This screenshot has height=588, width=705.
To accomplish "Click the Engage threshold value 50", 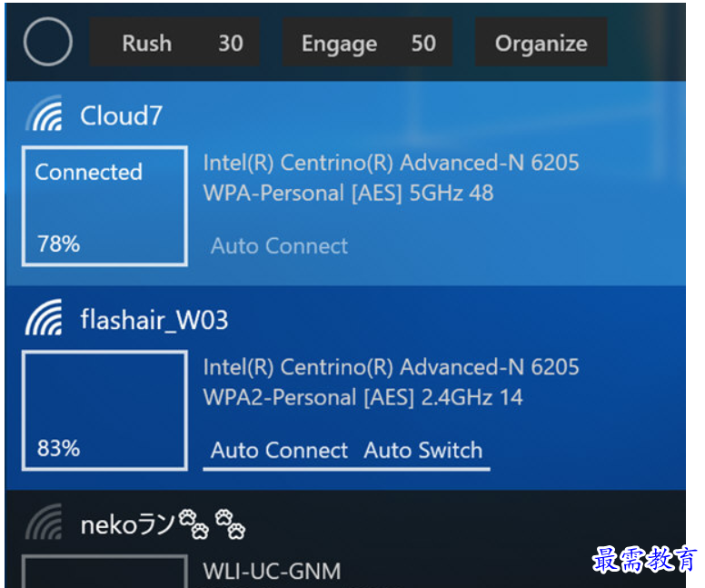I will coord(422,43).
